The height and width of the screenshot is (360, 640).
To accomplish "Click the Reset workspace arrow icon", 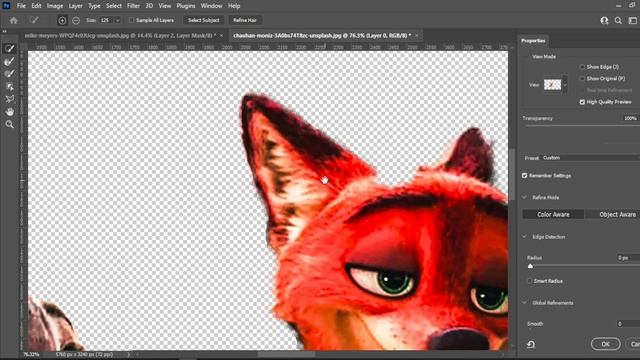I will click(x=531, y=344).
